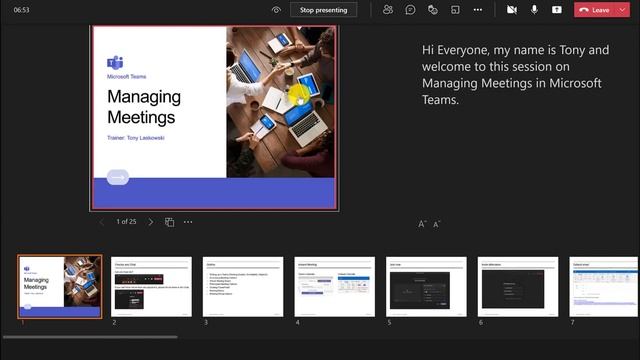Viewport: 640px width, 360px height.
Task: Go to previous slide arrow
Action: (x=102, y=222)
